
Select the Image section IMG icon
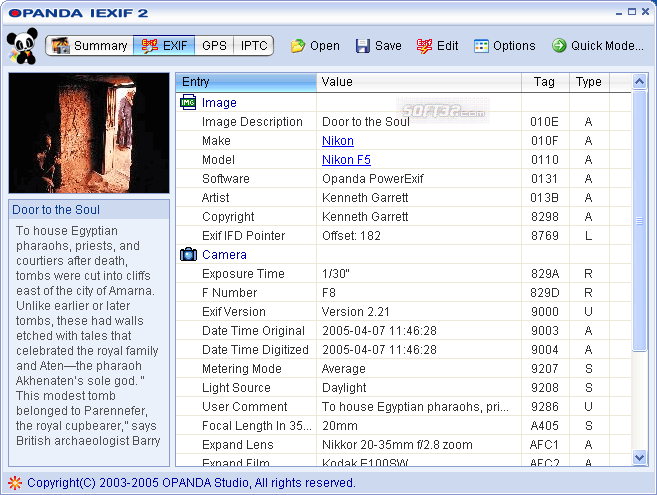(x=188, y=102)
